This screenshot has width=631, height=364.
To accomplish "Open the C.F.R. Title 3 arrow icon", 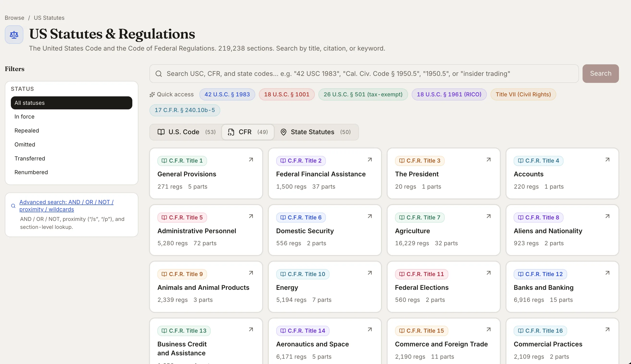I will pos(489,160).
